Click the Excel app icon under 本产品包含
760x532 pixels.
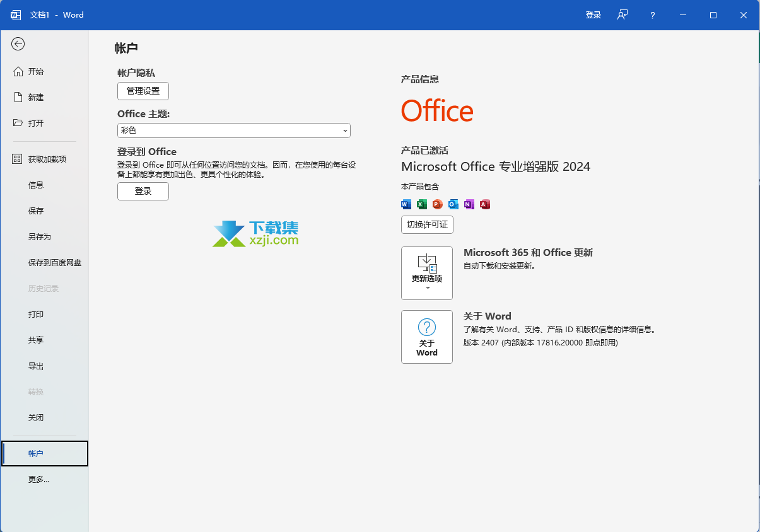pos(422,204)
